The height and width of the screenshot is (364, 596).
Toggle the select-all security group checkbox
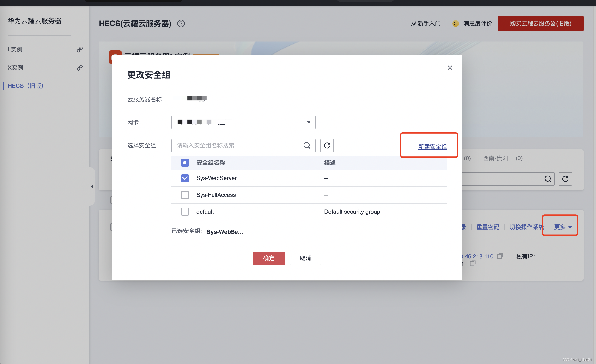[185, 163]
